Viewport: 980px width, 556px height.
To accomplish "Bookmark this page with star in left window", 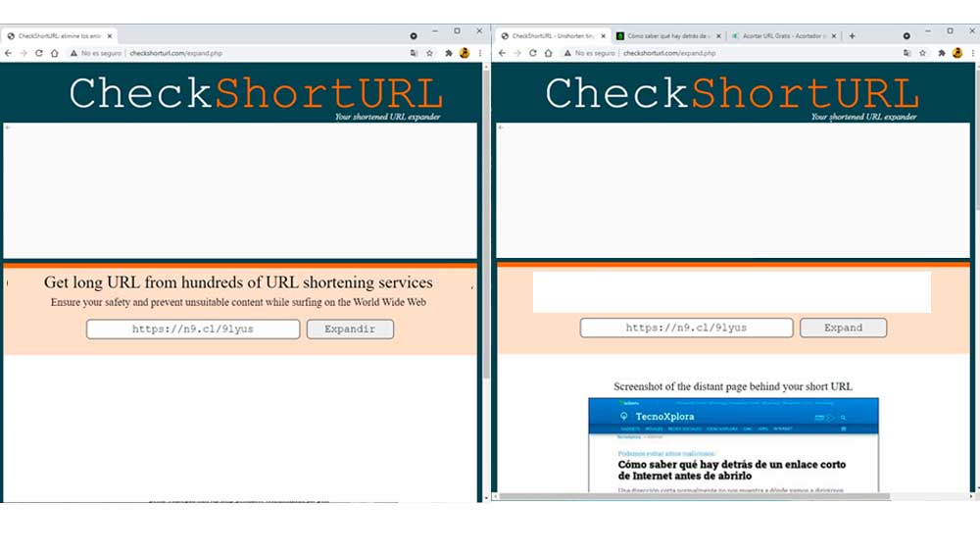I will (x=429, y=53).
